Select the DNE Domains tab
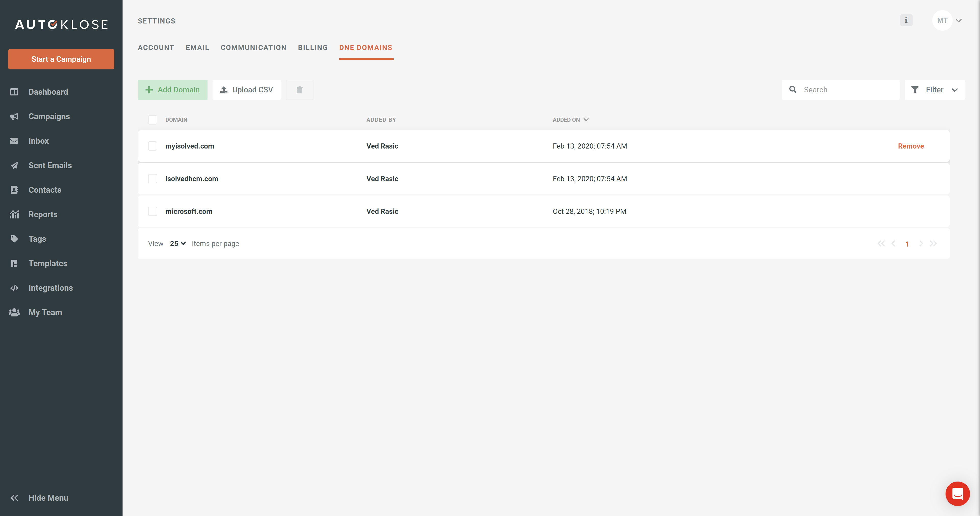The height and width of the screenshot is (516, 980). 366,47
